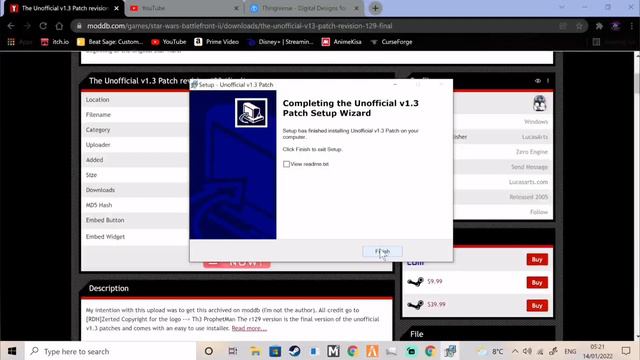640x360 pixels.
Task: Open the Windows Start menu
Action: (12, 351)
